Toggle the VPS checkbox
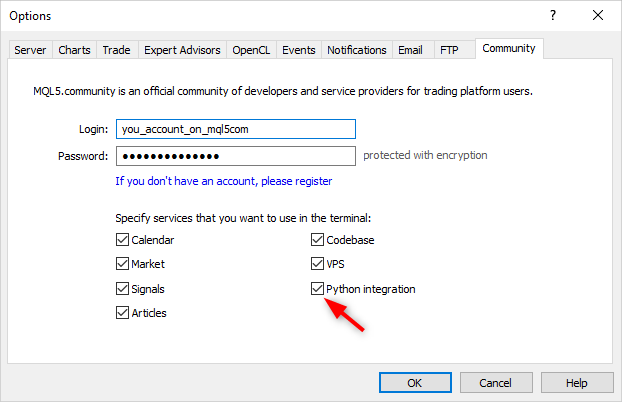 pyautogui.click(x=318, y=265)
